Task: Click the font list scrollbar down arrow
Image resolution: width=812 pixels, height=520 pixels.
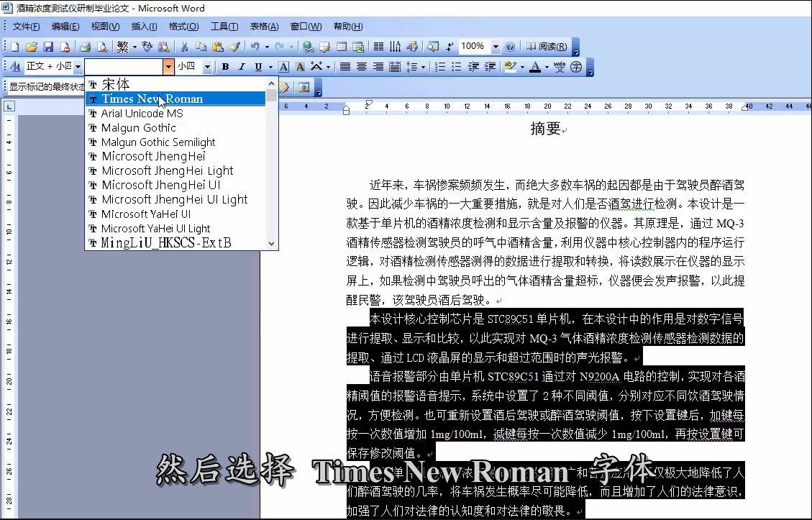Action: 271,243
